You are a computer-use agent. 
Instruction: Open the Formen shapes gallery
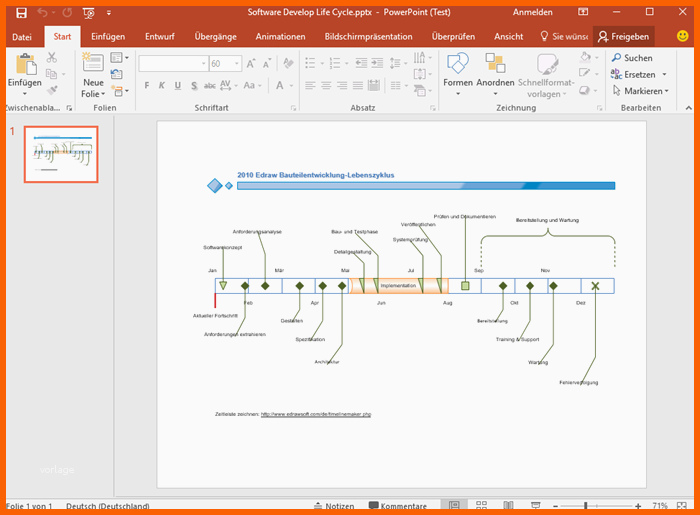(458, 74)
